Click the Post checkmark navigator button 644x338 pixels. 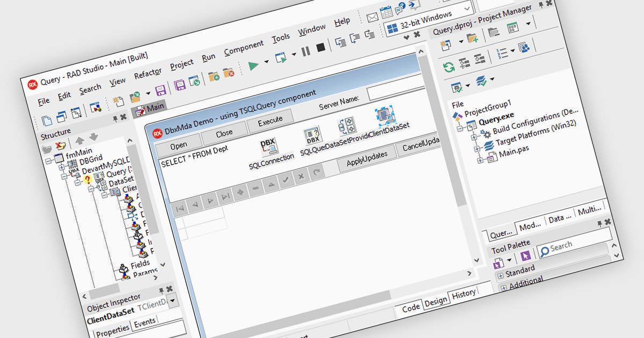point(286,180)
